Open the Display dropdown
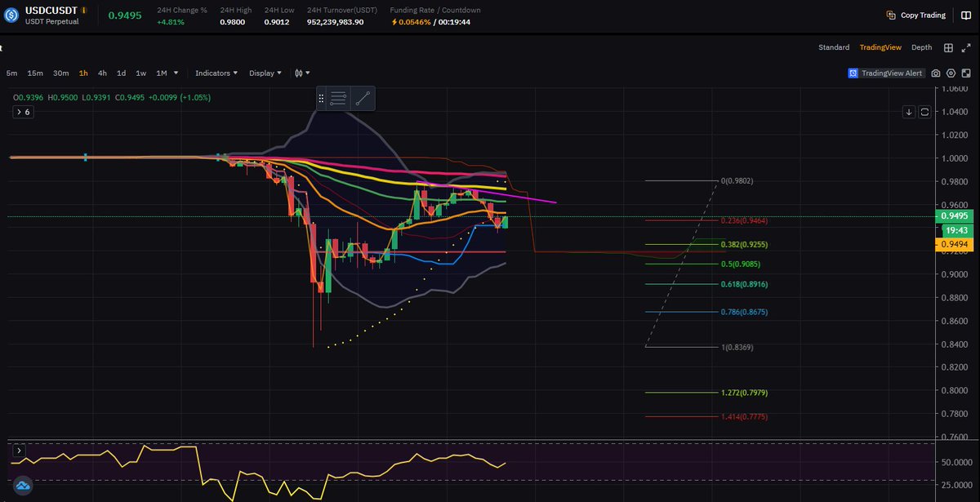Screen dimensions: 980x502 click(x=263, y=73)
